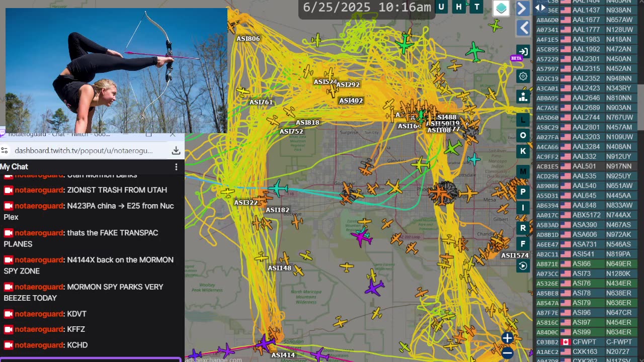Click registration N744AX in list
This screenshot has height=362, width=644.
click(618, 215)
